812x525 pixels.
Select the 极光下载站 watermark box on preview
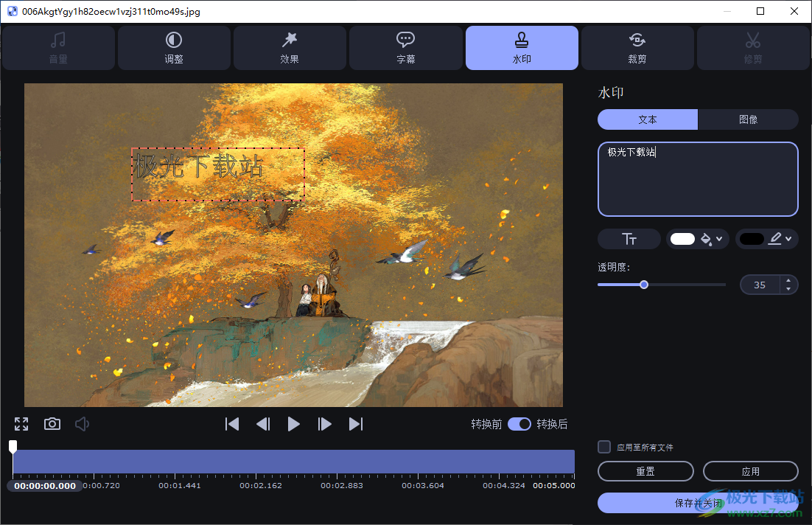[218, 175]
